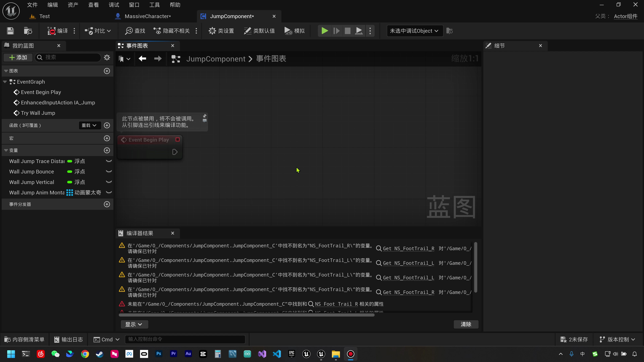
Task: Toggle Hide Unrelated (隐藏不相关) nodes
Action: coord(172,31)
